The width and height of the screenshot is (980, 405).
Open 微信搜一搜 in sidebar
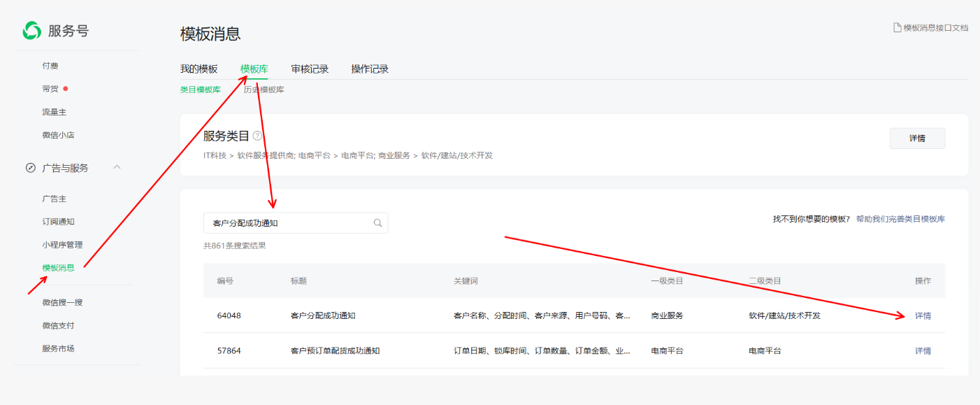62,302
